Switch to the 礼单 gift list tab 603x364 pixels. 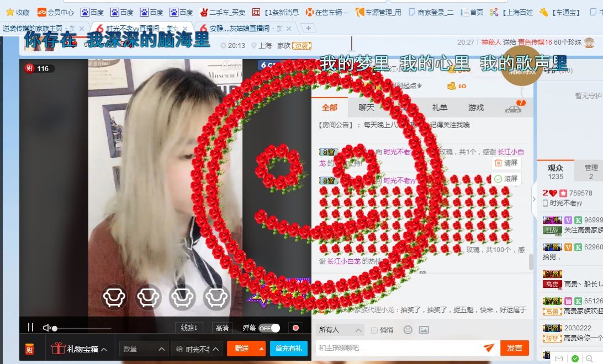coord(440,108)
